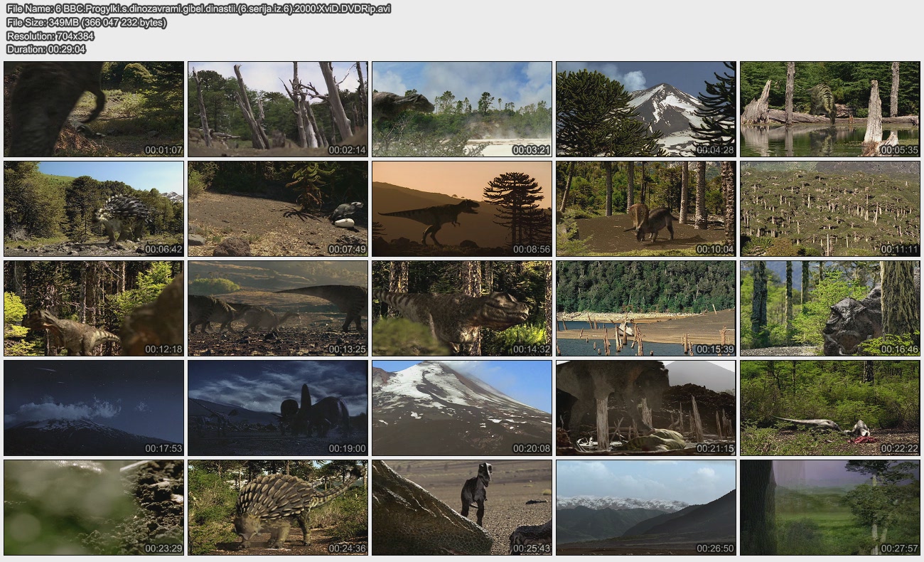Click the horned dinosaur frame at 00:10:04
This screenshot has width=924, height=562.
click(645, 208)
